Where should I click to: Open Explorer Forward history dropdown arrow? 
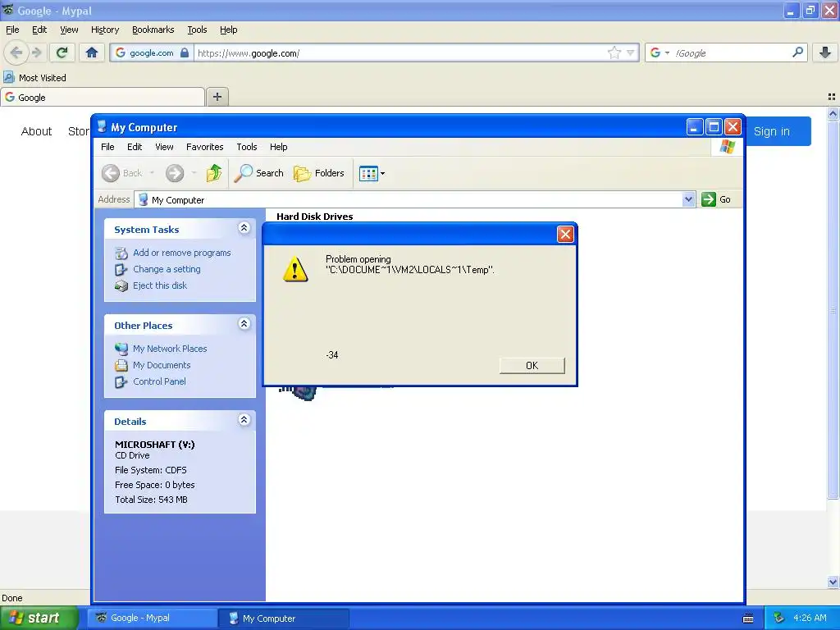194,173
